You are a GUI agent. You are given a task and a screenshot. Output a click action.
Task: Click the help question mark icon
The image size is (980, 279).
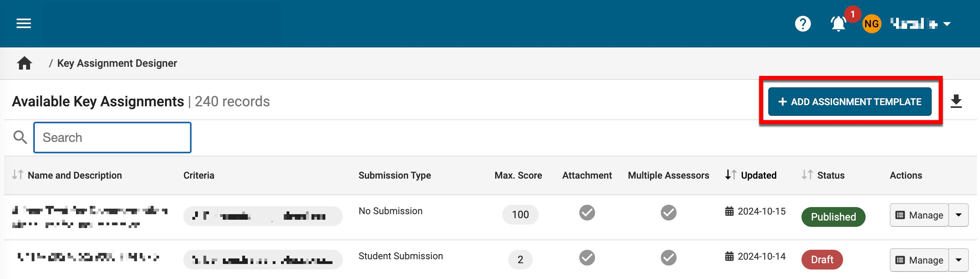coord(803,24)
